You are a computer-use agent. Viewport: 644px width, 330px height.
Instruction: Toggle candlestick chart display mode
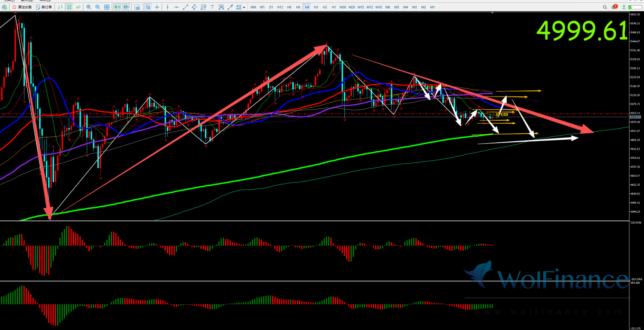click(69, 7)
